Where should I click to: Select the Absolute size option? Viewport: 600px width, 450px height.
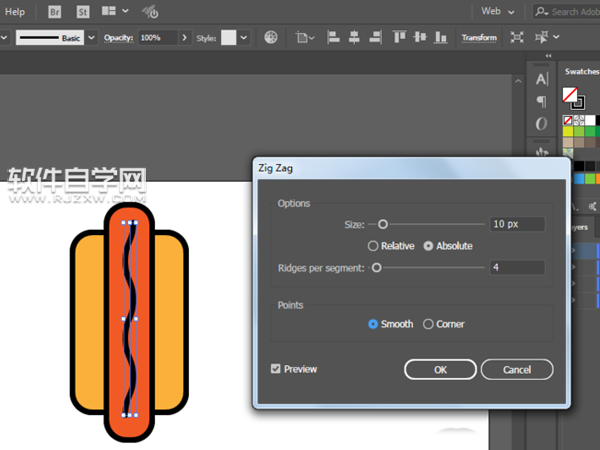pos(429,246)
